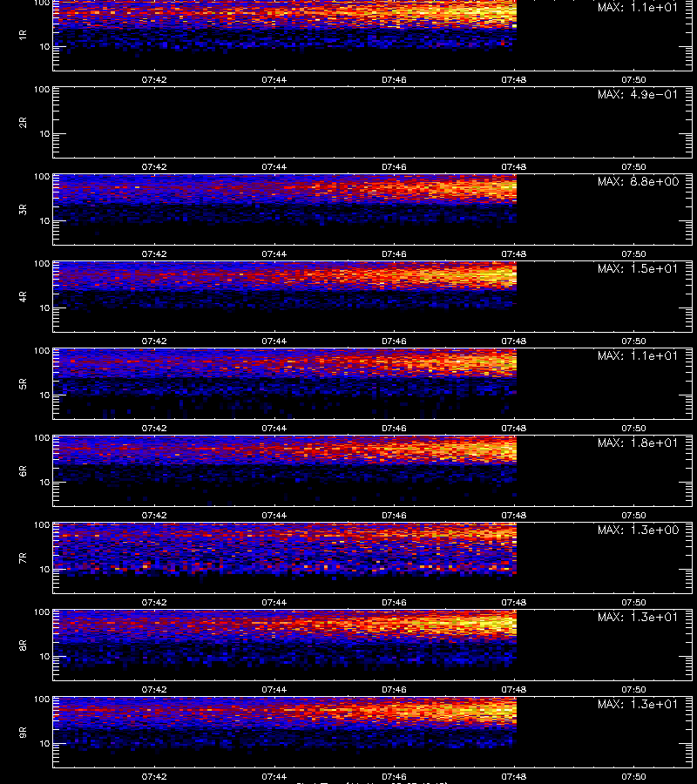Click the '100' y-axis label of panel 9R
This screenshot has height=784, width=697.
click(42, 699)
